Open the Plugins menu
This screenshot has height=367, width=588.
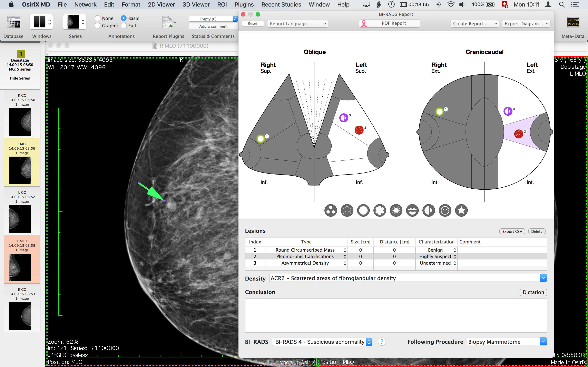(243, 5)
